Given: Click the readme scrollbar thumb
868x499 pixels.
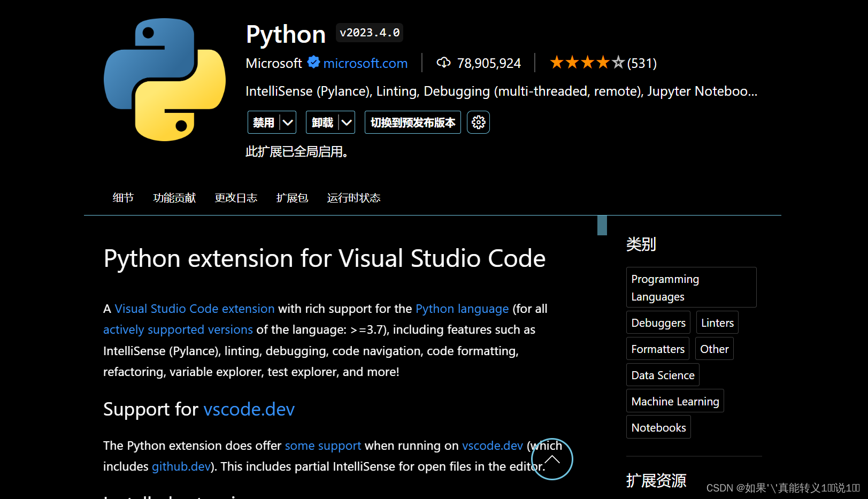Looking at the screenshot, I should point(602,225).
